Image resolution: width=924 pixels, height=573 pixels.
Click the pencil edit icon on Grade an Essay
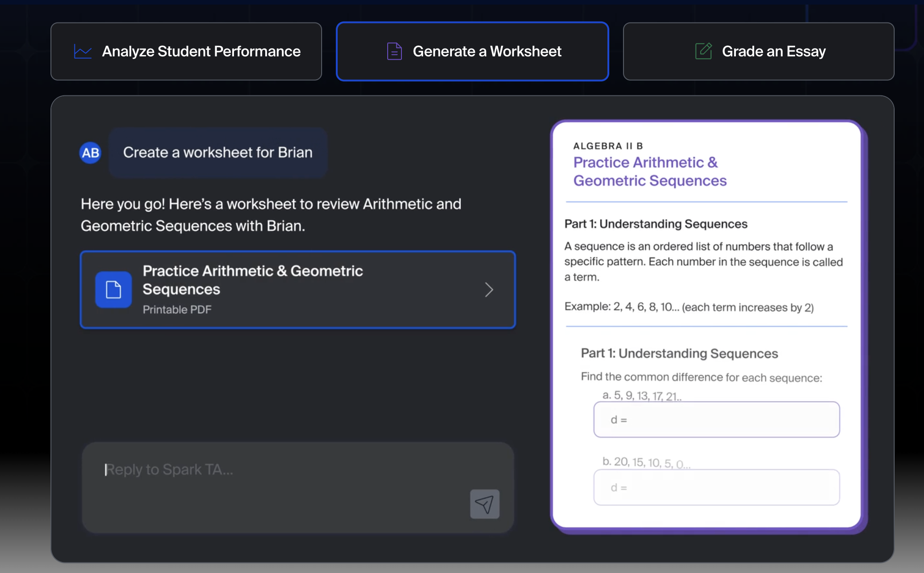tap(703, 51)
